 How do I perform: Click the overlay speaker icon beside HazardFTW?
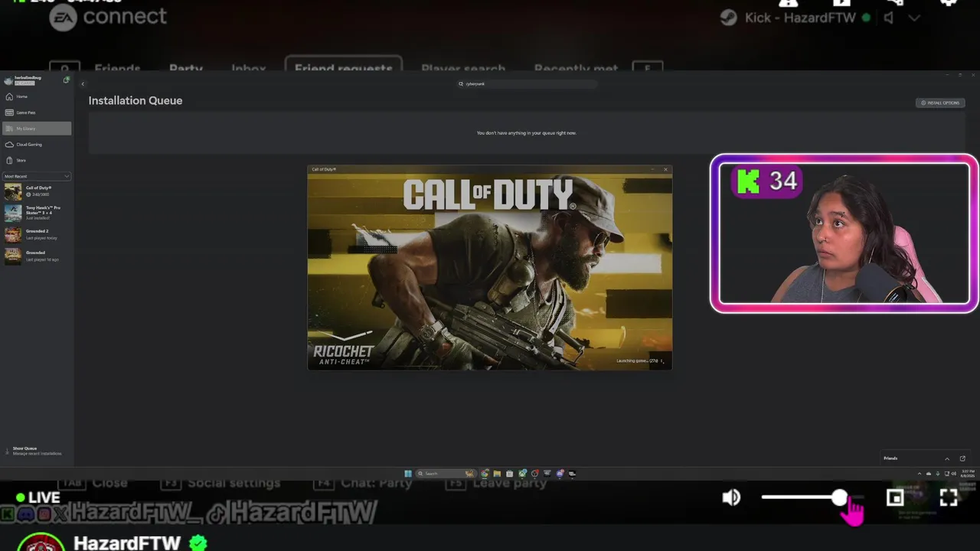(888, 18)
